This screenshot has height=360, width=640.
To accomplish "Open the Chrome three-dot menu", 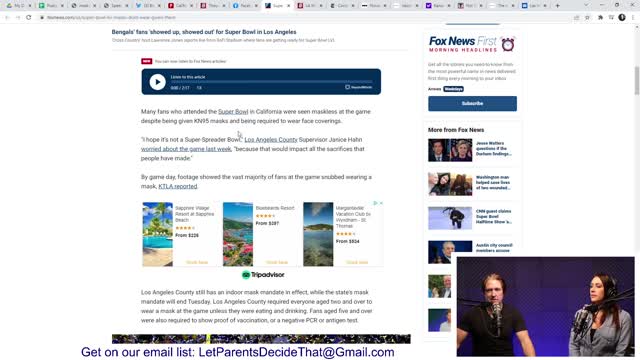I will tap(633, 18).
